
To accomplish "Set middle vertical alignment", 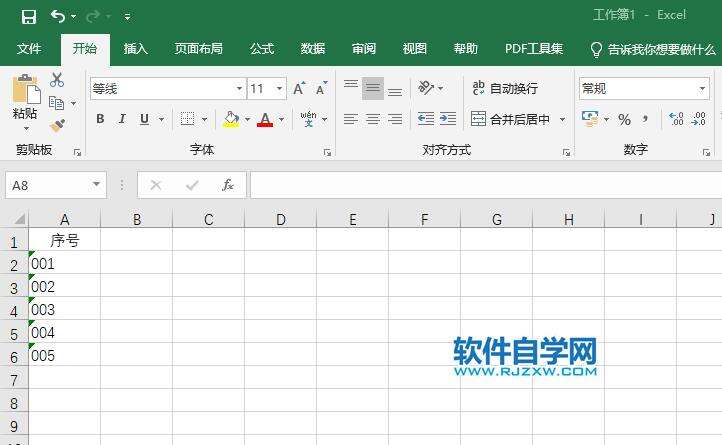I will point(373,88).
